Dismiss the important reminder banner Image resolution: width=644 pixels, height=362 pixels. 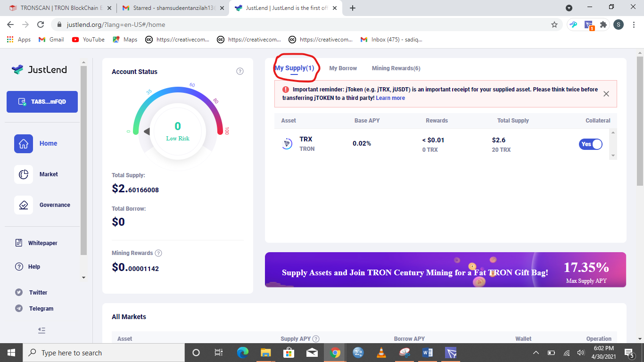(606, 94)
